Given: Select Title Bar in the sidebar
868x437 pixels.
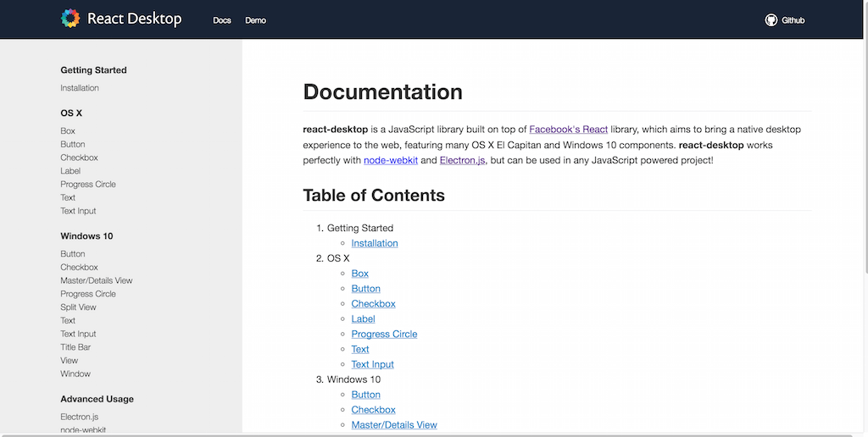Looking at the screenshot, I should 75,347.
